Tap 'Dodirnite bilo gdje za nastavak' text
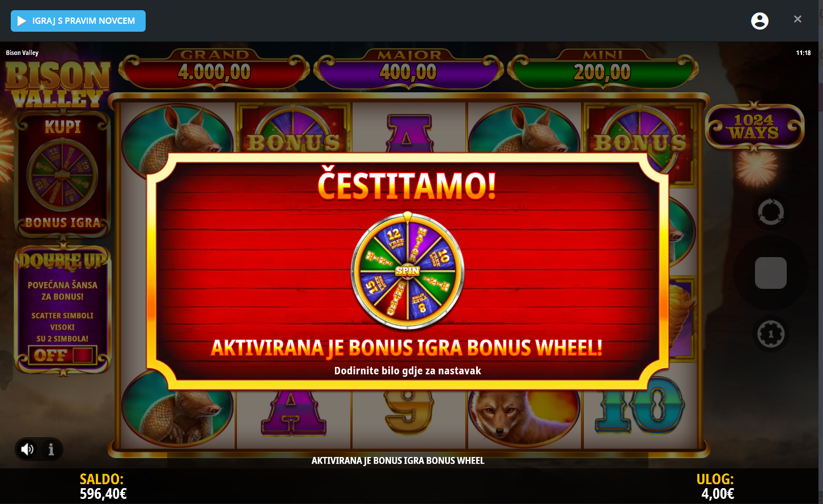Viewport: 823px width, 504px height. (x=408, y=371)
